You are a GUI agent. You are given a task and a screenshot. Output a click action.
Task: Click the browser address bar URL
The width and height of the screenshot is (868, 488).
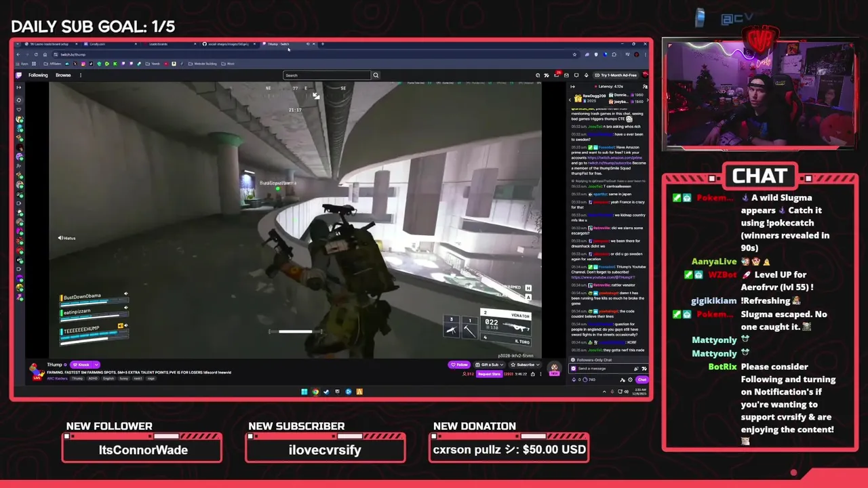73,54
